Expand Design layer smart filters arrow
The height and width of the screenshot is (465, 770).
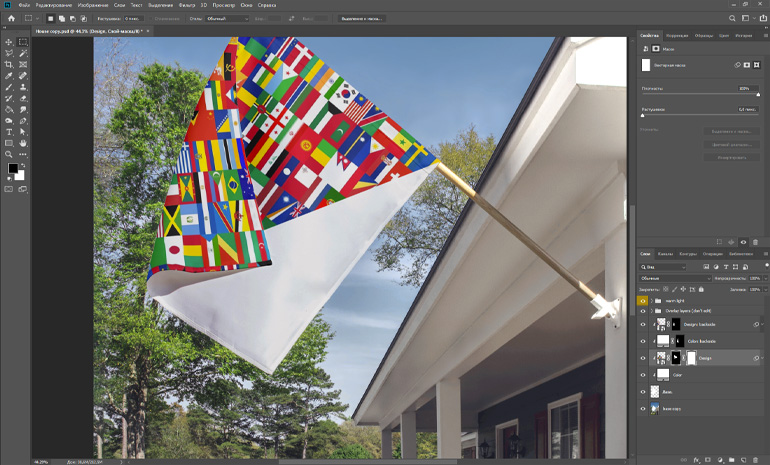coord(762,358)
